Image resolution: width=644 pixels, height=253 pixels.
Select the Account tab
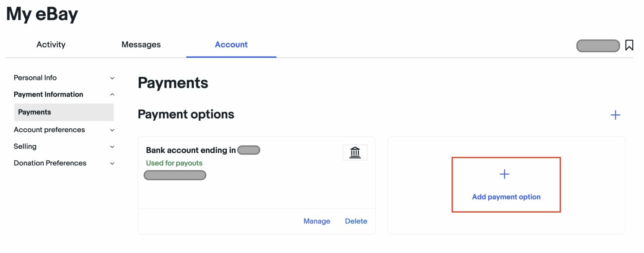tap(231, 44)
